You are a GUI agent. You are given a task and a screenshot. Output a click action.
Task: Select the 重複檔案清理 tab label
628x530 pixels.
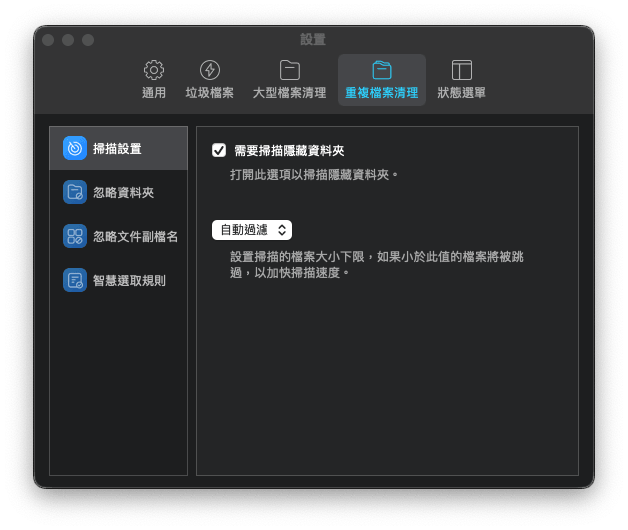[382, 93]
